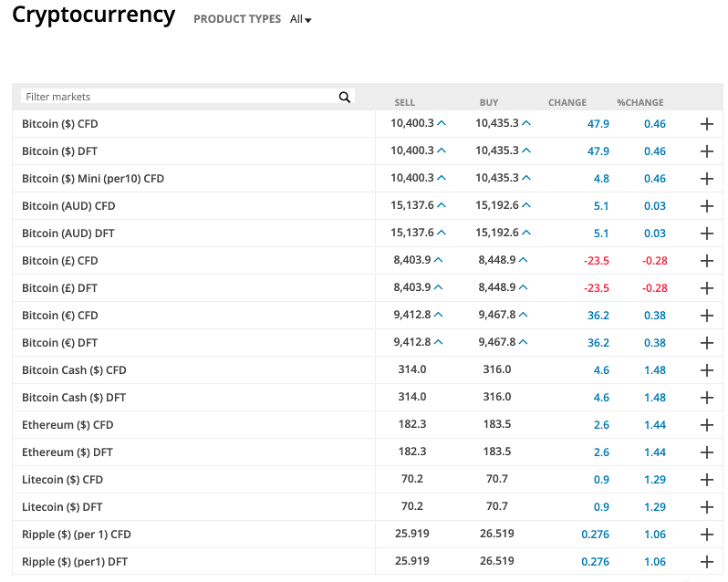This screenshot has width=728, height=582.
Task: Click buy price 183.5 for Ethereum ($) DFT
Action: point(497,452)
